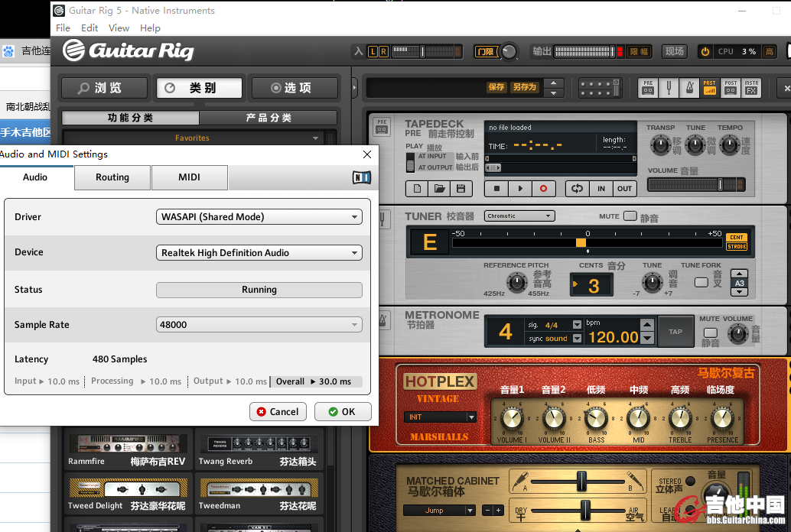Open the Driver dropdown showing WASAPI
791x532 pixels.
point(259,217)
